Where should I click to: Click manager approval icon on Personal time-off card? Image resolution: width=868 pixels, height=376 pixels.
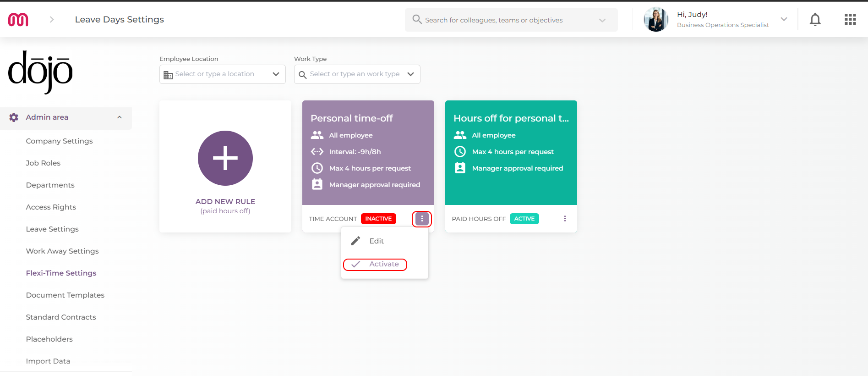(x=317, y=184)
